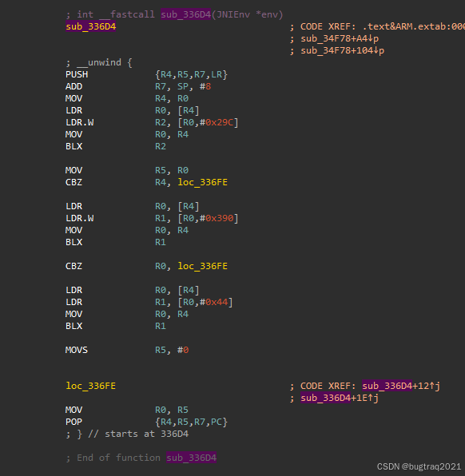Screen dimensions: 465x476
Task: Click the LDR.W R1 instruction mnemonic
Action: click(80, 218)
